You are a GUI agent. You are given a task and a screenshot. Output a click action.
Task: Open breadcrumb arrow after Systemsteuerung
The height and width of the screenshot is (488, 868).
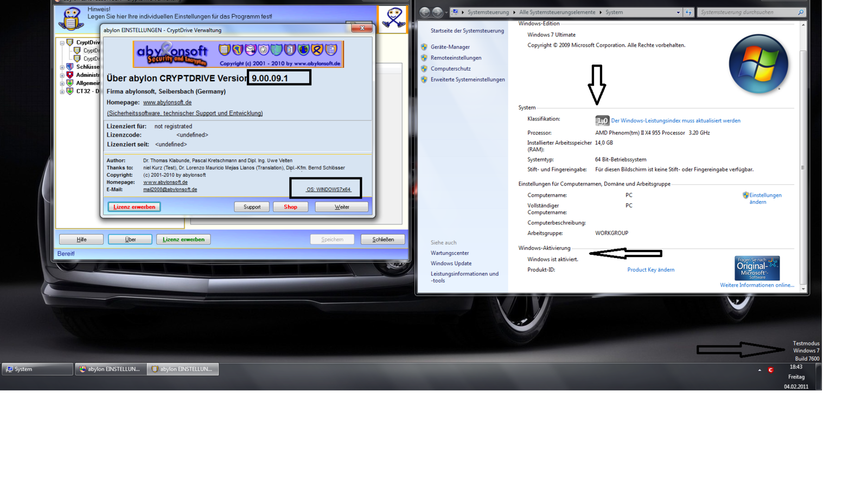(514, 12)
